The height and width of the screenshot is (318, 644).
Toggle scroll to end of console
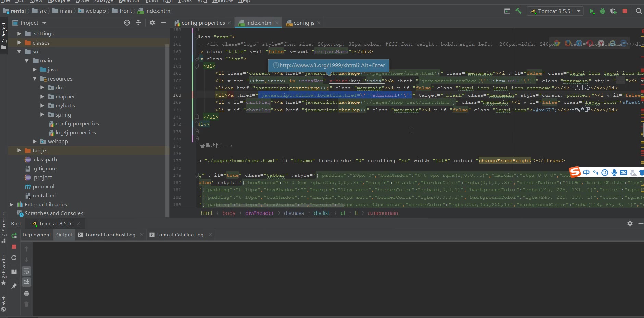click(26, 282)
